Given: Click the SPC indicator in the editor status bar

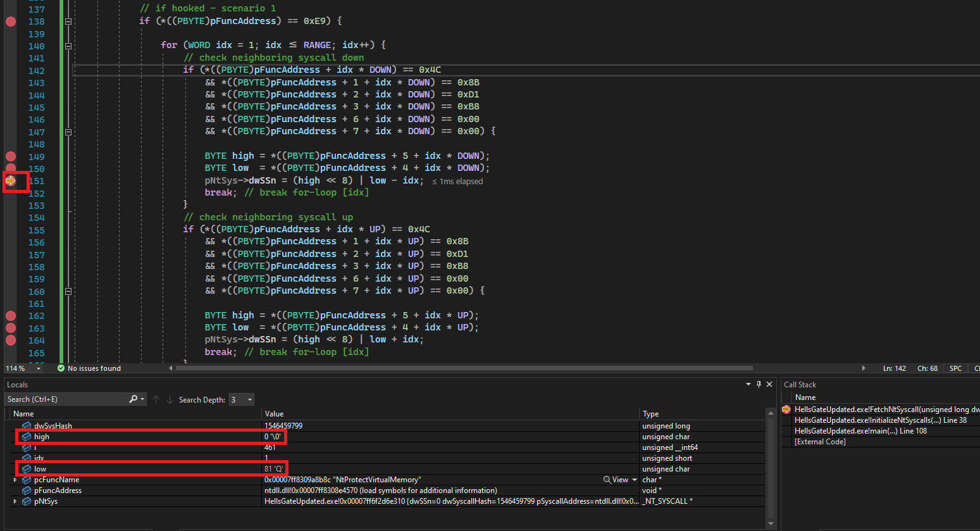Looking at the screenshot, I should [x=955, y=368].
